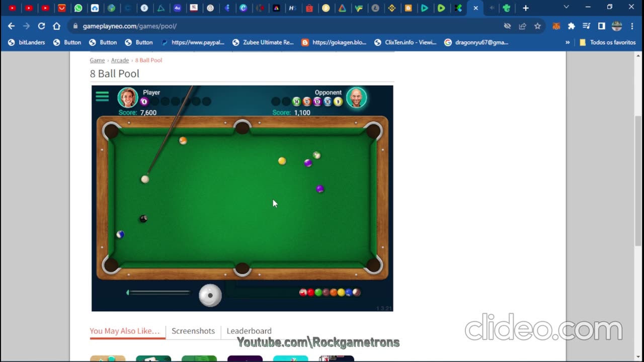This screenshot has height=362, width=644.
Task: Go back with browser back arrow
Action: 12,26
